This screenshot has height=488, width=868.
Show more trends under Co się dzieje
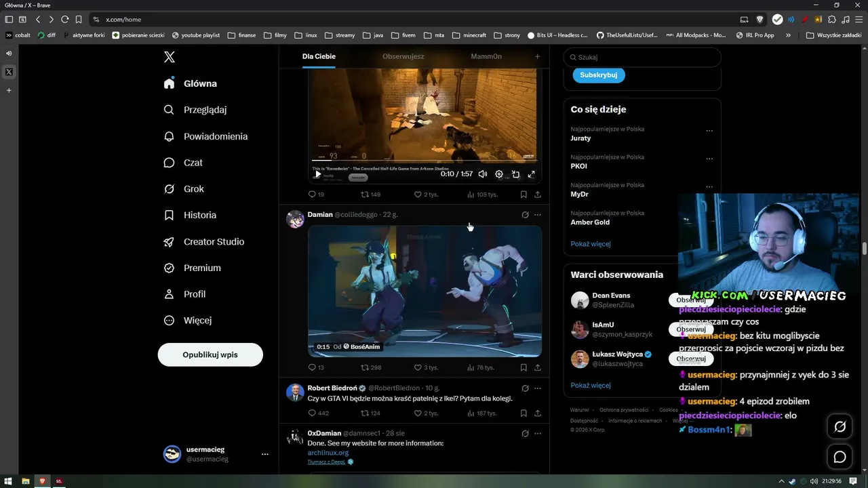pyautogui.click(x=591, y=244)
